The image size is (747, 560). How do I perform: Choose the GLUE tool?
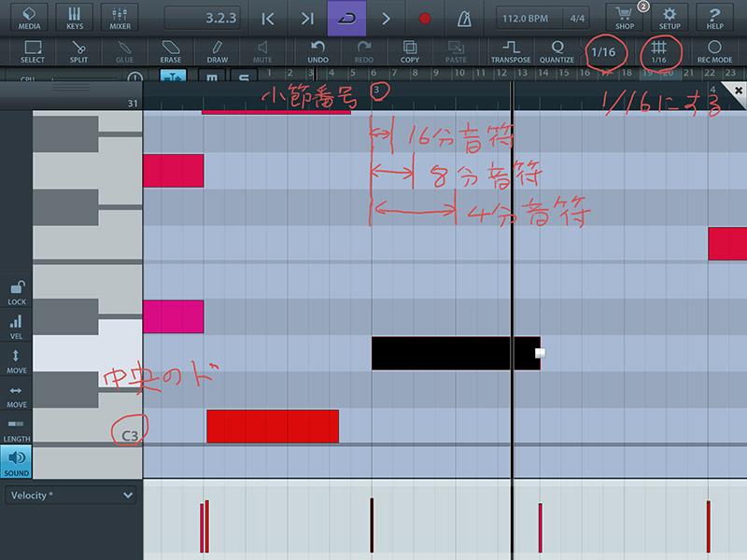tap(124, 51)
